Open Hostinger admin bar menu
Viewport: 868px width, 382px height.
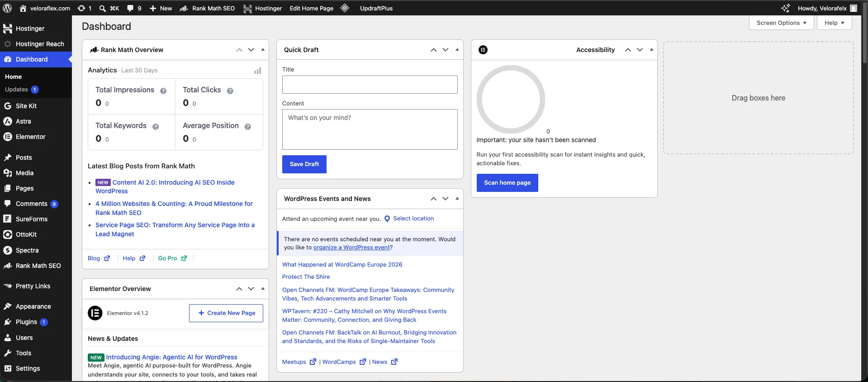[x=263, y=8]
